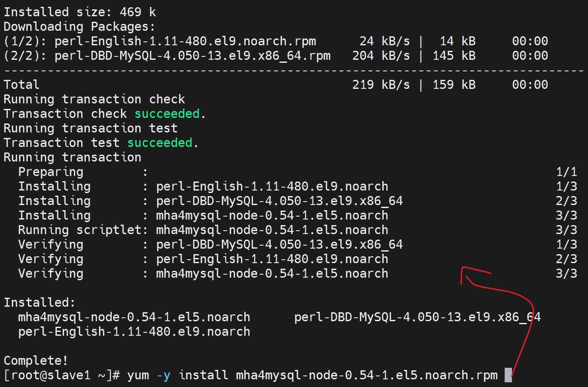Click the 'Installed:' heading
This screenshot has width=588, height=387.
pyautogui.click(x=39, y=302)
